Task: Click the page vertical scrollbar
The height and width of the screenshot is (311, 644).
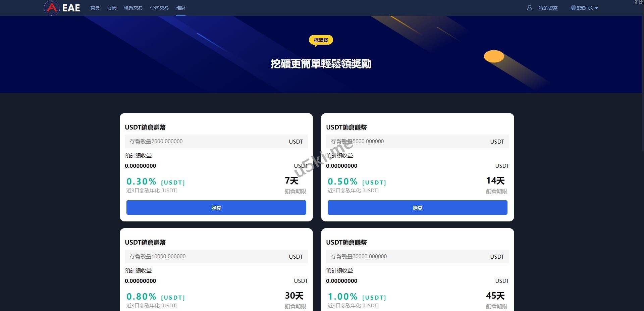Action: (x=642, y=77)
